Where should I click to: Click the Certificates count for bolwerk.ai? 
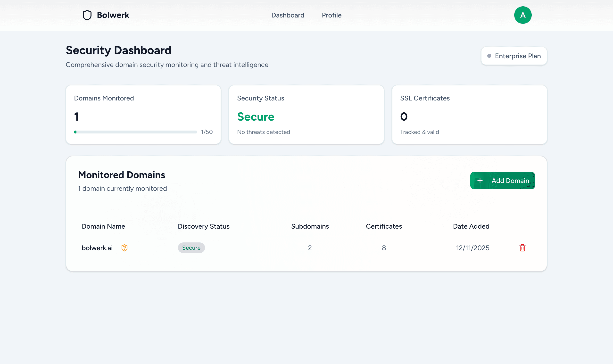[x=384, y=248]
